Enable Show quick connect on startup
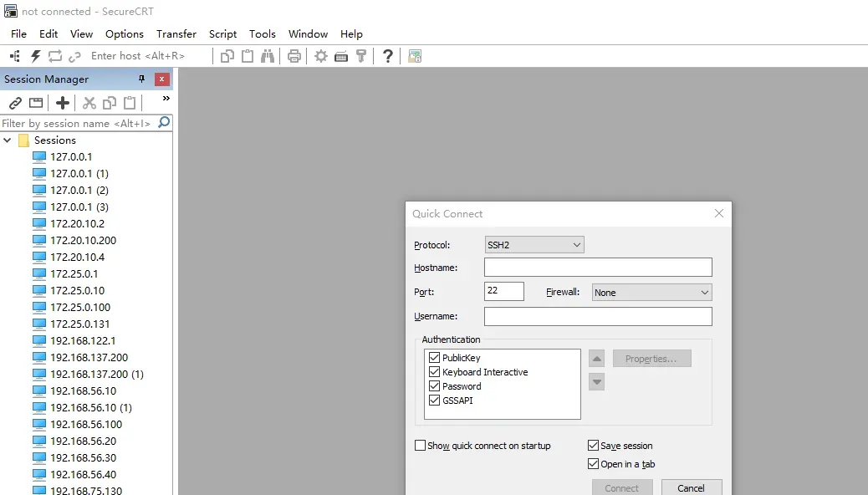868x495 pixels. tap(420, 446)
